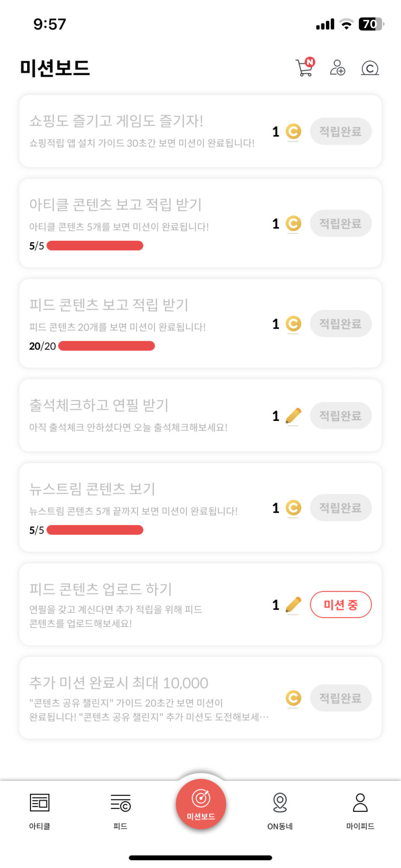Tap the coin icon in 추가 미션 card

pos(293,698)
